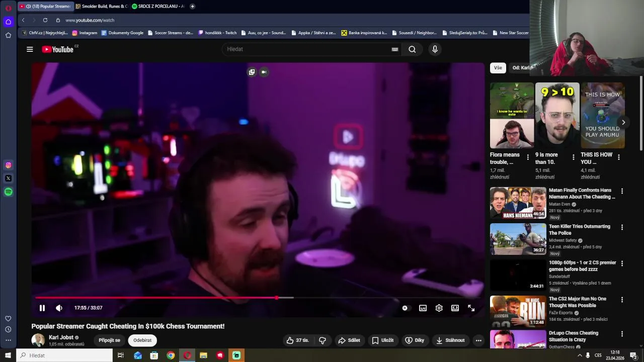The width and height of the screenshot is (644, 362).
Task: Enter fullscreen mode
Action: point(471,308)
